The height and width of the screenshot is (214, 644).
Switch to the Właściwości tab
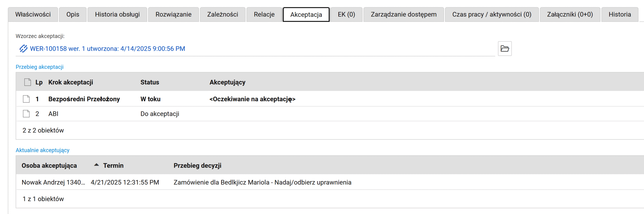click(x=33, y=15)
